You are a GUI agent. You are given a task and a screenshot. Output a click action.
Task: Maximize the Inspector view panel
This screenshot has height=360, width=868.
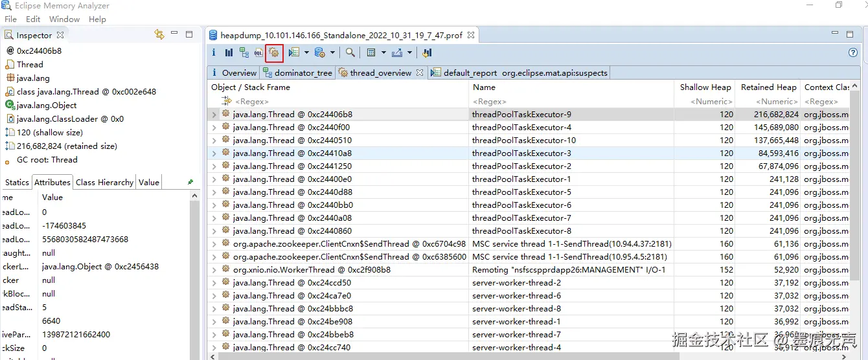189,34
